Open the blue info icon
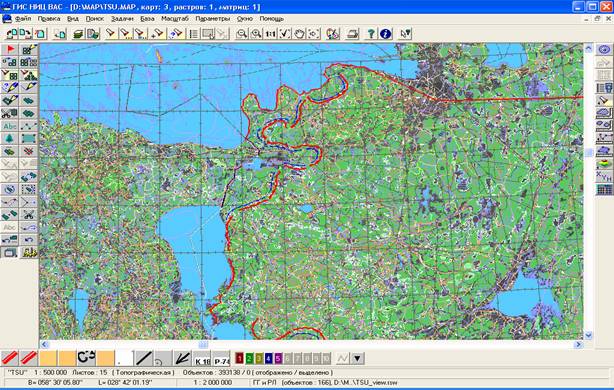This screenshot has height=390, width=614. coord(386,34)
